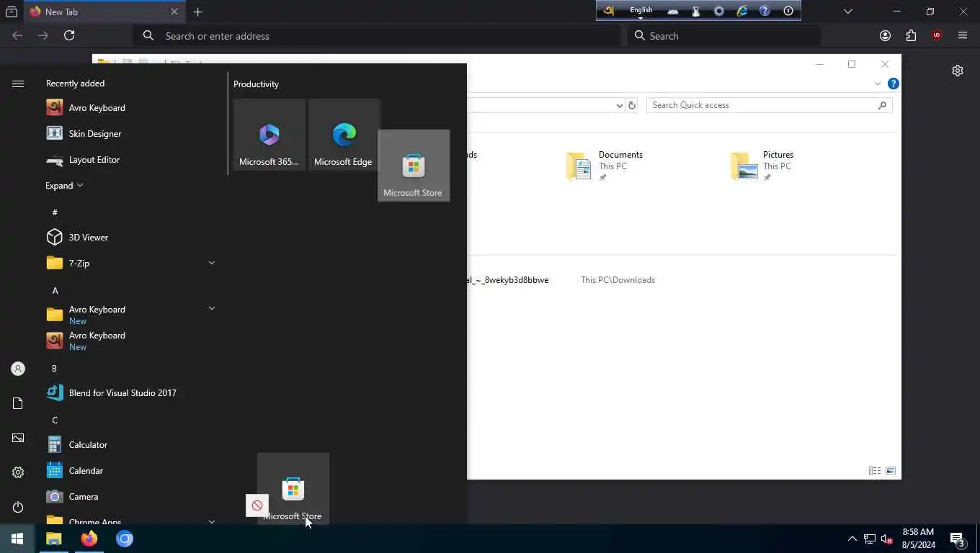Screen dimensions: 980x553
Task: Expand the Explorer ribbon chevron
Action: (877, 84)
